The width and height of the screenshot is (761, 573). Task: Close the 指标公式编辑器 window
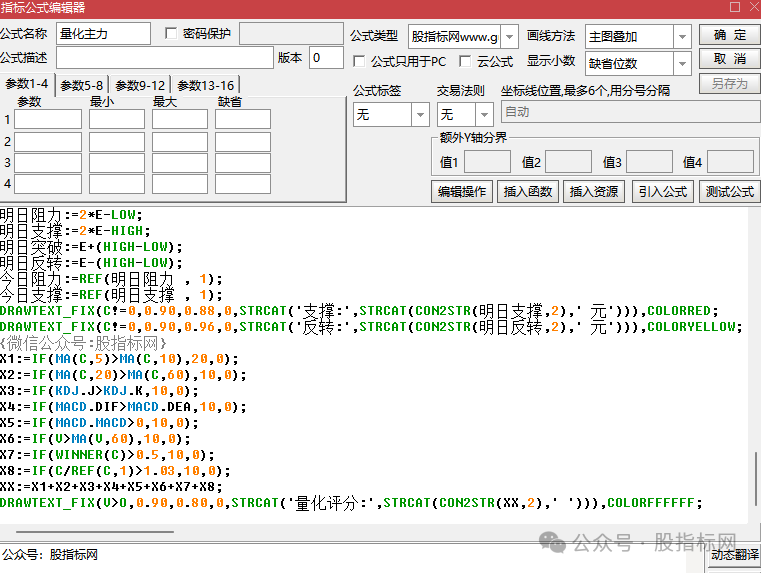click(755, 7)
